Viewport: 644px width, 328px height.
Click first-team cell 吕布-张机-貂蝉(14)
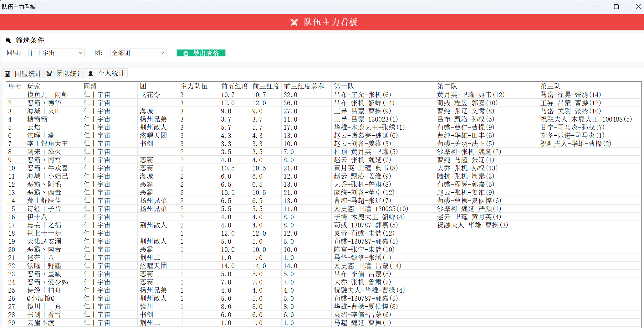[364, 103]
